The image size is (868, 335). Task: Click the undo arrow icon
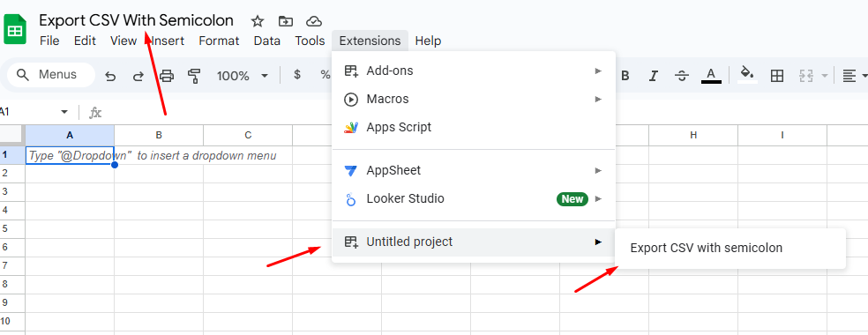pyautogui.click(x=111, y=76)
